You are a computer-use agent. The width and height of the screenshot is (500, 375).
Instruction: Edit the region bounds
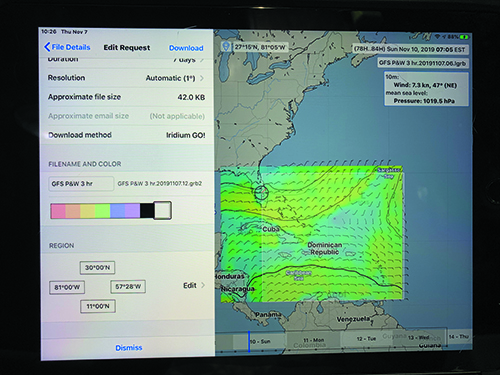click(x=194, y=286)
